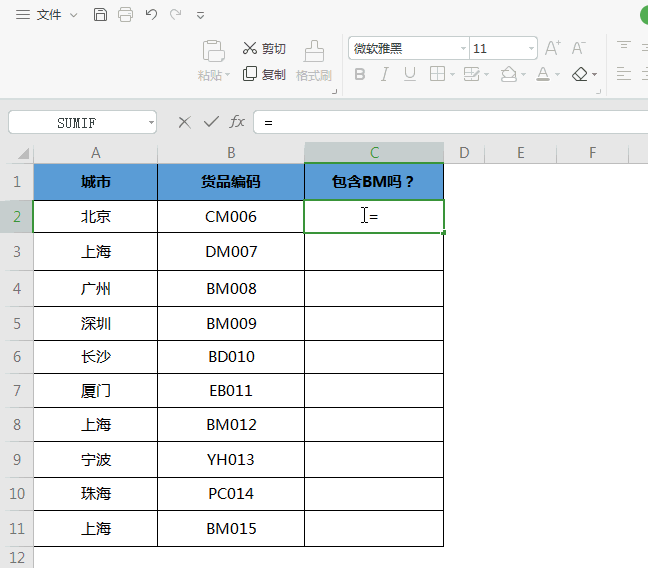Cancel formula entry with X icon
The image size is (648, 568).
pyautogui.click(x=184, y=122)
